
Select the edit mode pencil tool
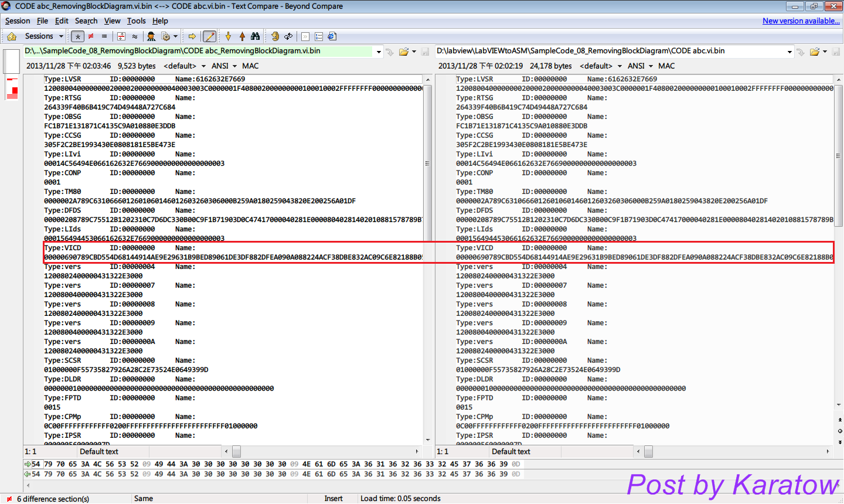(x=209, y=36)
